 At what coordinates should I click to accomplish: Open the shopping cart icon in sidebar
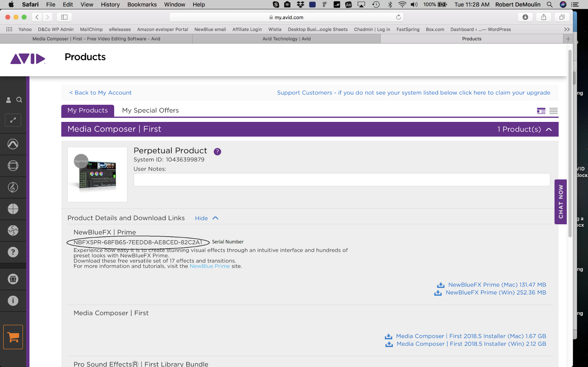point(13,337)
